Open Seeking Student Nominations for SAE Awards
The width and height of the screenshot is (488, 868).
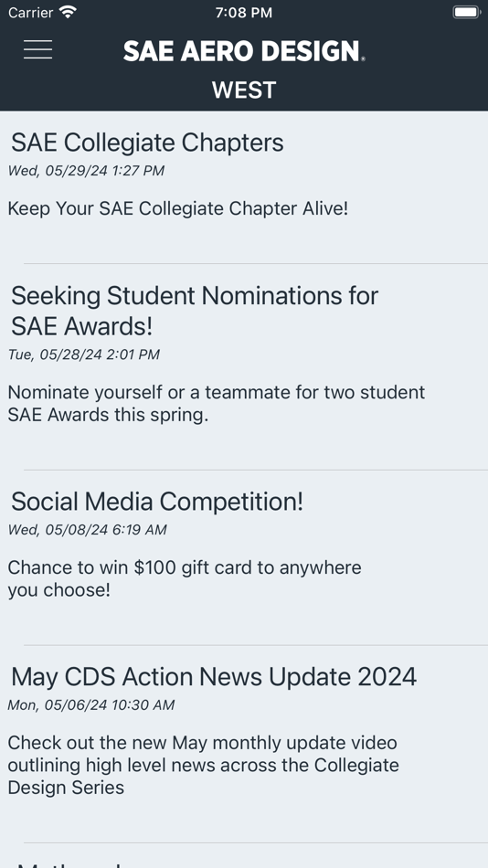pos(195,311)
